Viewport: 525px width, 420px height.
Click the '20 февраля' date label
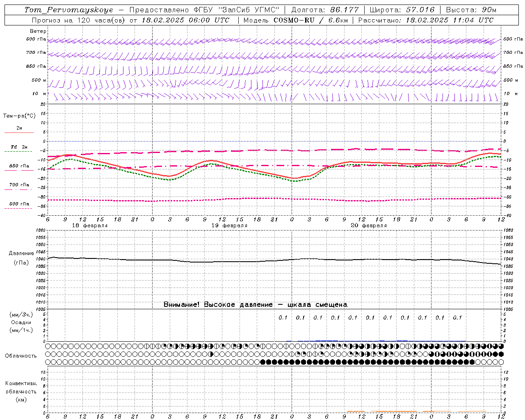click(x=369, y=226)
